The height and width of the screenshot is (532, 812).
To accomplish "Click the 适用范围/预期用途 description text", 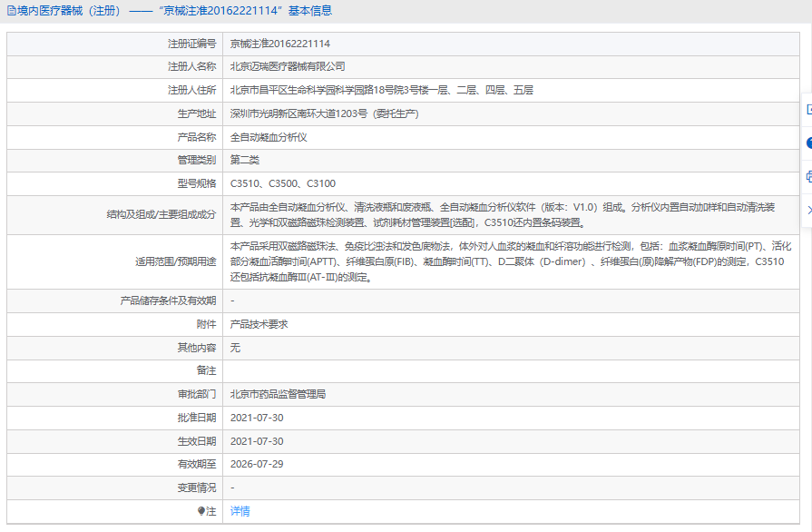I will (511, 261).
